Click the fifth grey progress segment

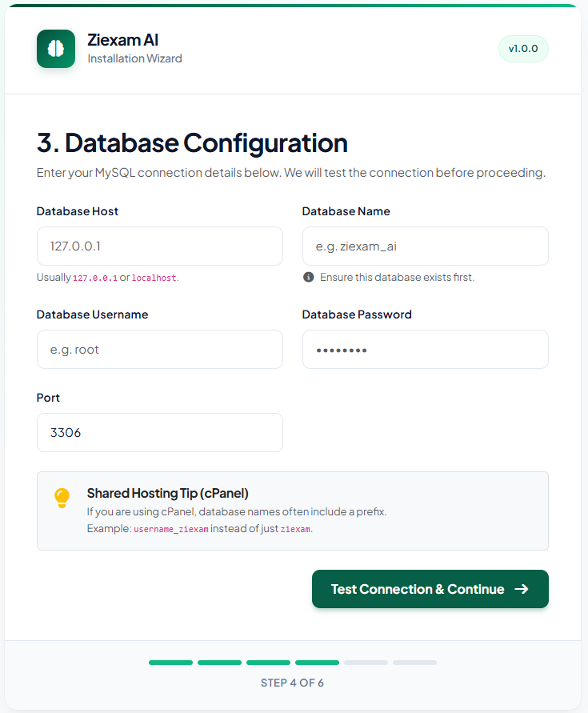pos(366,663)
